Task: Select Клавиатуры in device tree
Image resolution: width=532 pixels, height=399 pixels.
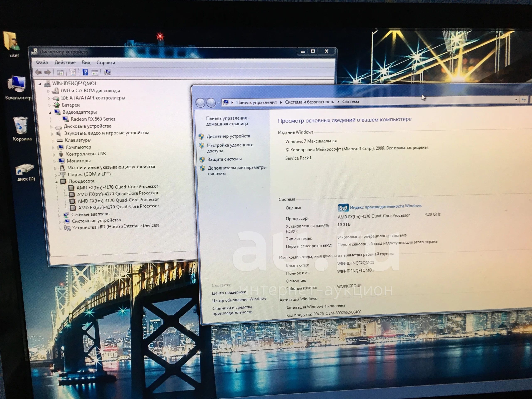Action: [78, 140]
